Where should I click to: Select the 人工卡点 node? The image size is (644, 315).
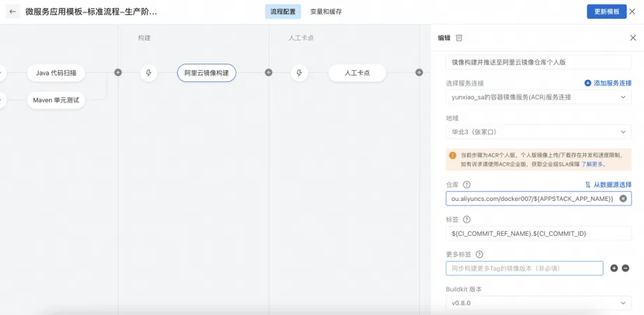357,73
